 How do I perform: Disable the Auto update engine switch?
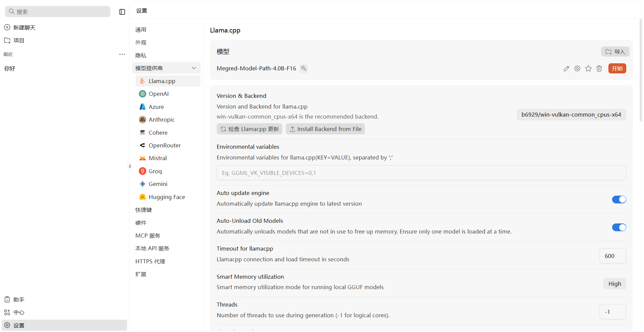pos(619,199)
